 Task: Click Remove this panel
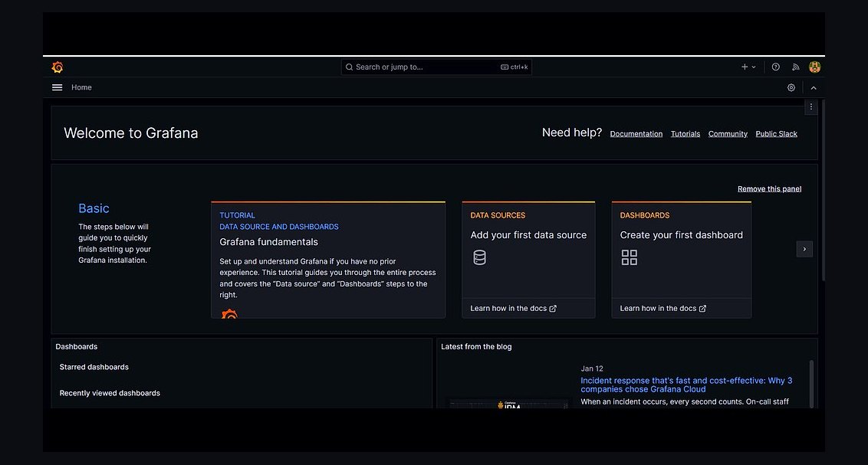point(769,188)
